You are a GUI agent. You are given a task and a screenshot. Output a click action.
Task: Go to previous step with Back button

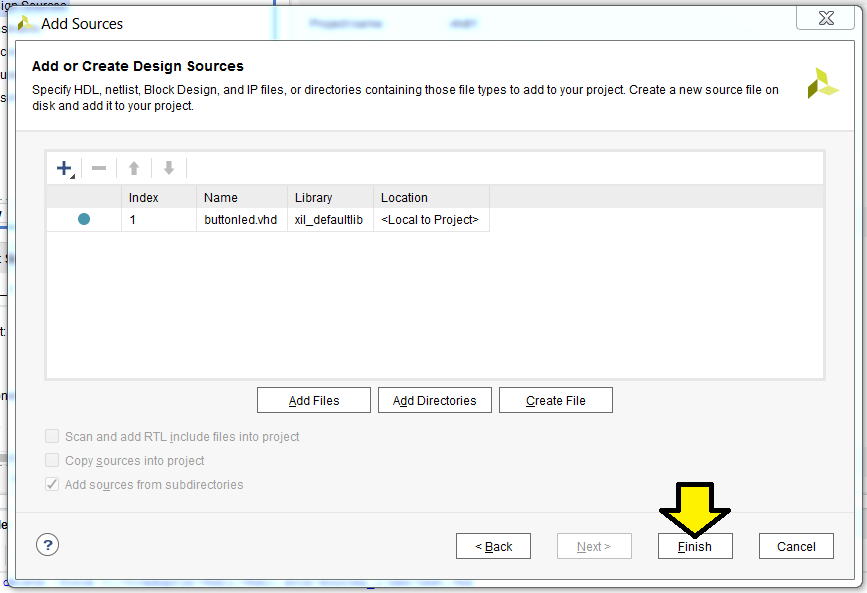[x=493, y=546]
